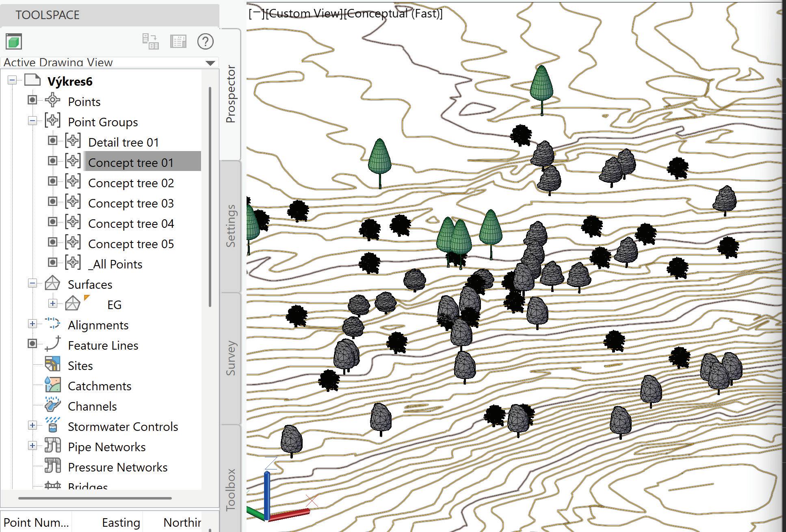Switch to the Settings tab
This screenshot has height=532, width=786.
[230, 226]
